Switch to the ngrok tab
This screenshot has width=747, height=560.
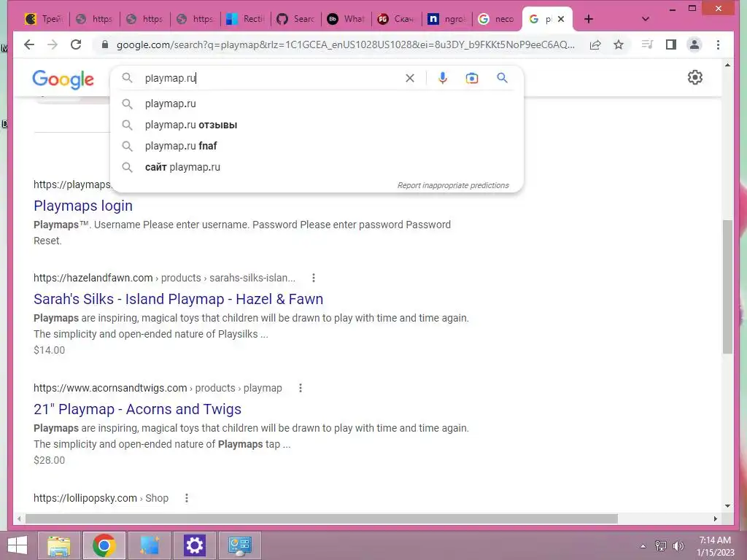click(x=448, y=19)
